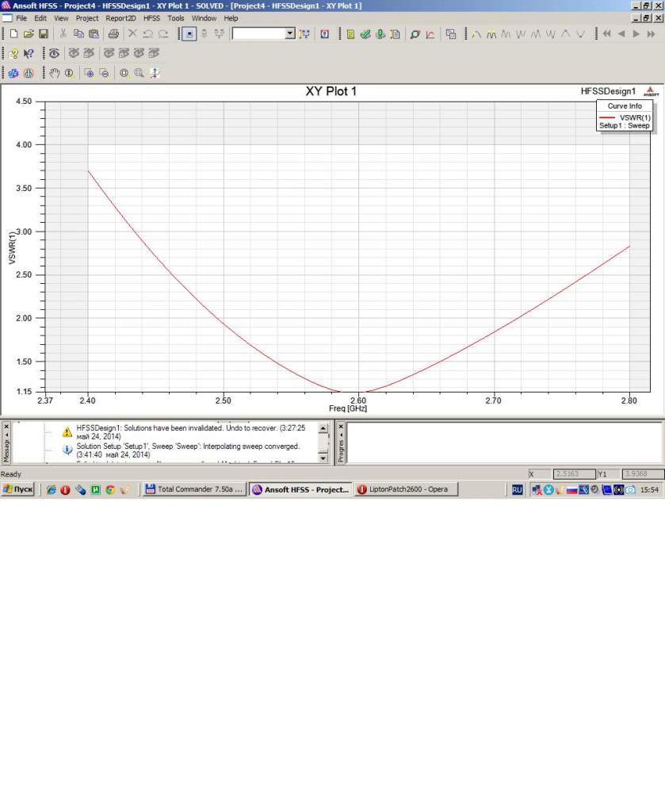Close the Progress panel
The height and width of the screenshot is (812, 665).
pyautogui.click(x=341, y=427)
